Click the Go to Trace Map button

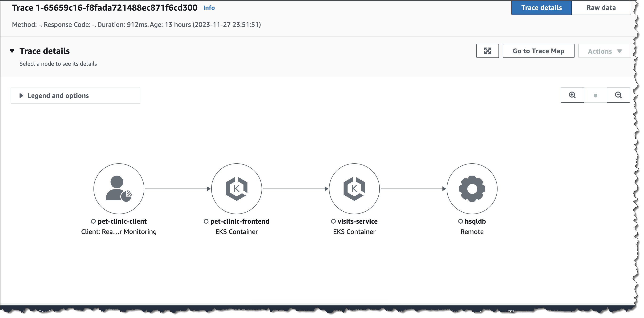(538, 51)
